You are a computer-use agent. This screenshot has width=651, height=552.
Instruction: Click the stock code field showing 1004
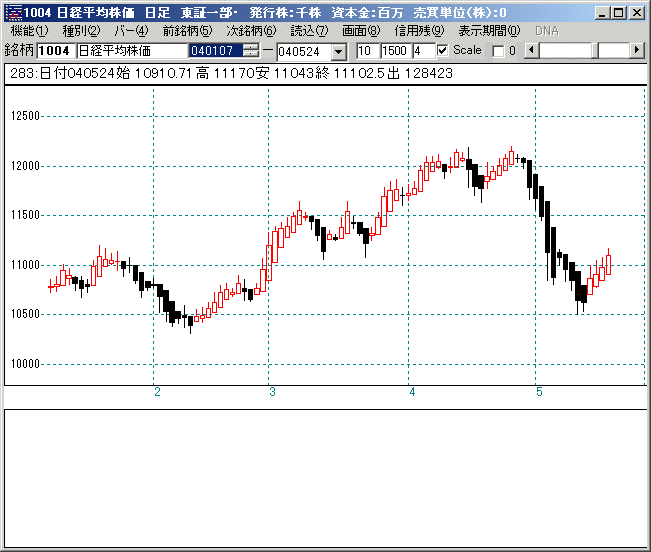[56, 51]
